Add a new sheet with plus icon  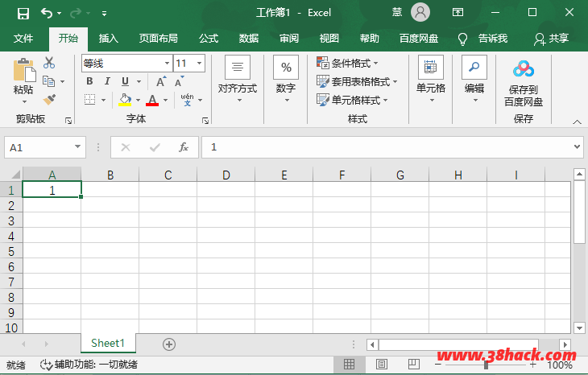pos(169,344)
